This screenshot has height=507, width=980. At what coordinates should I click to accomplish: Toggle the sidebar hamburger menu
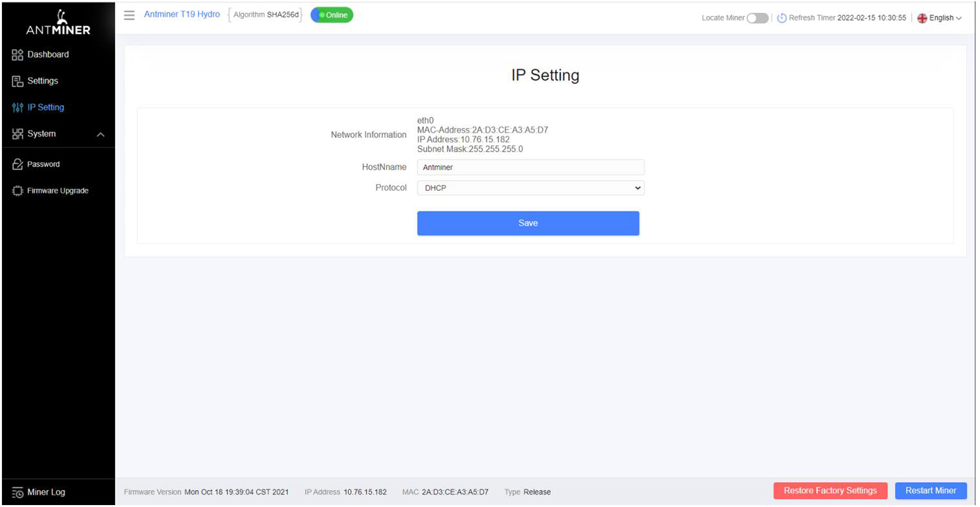click(x=129, y=15)
